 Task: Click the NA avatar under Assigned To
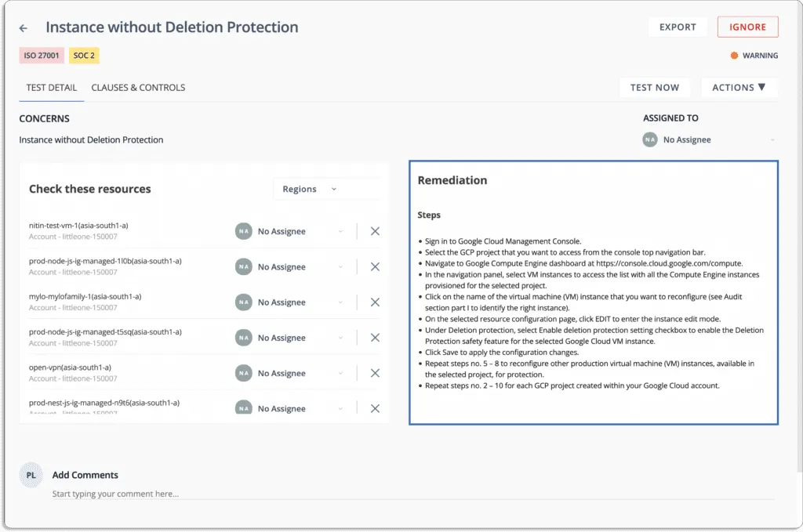[x=649, y=139]
